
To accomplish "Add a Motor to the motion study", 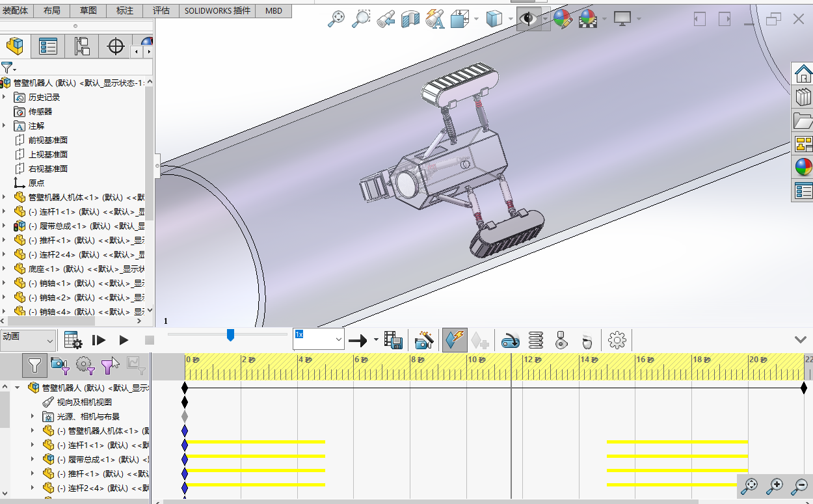I will (x=510, y=339).
